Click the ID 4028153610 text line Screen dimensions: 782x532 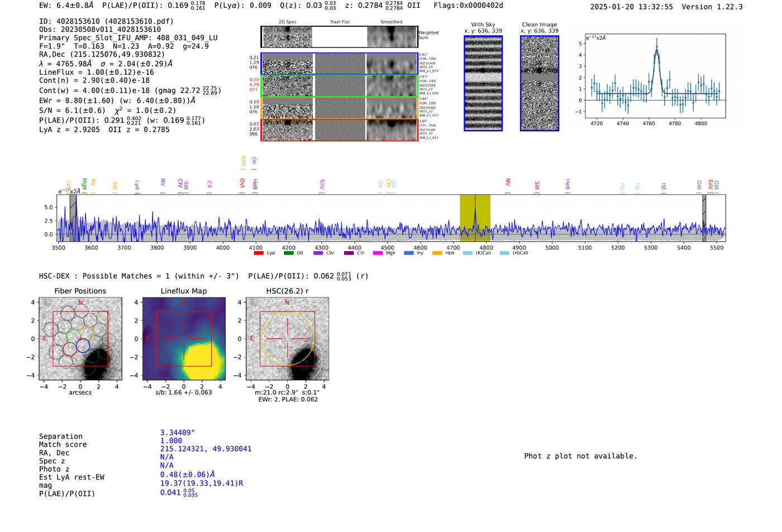106,21
